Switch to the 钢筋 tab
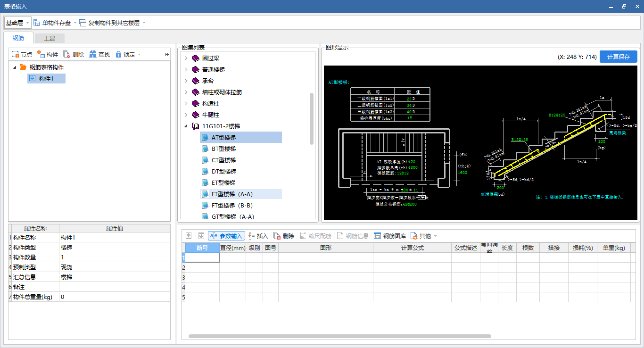644x348 pixels. pyautogui.click(x=18, y=38)
